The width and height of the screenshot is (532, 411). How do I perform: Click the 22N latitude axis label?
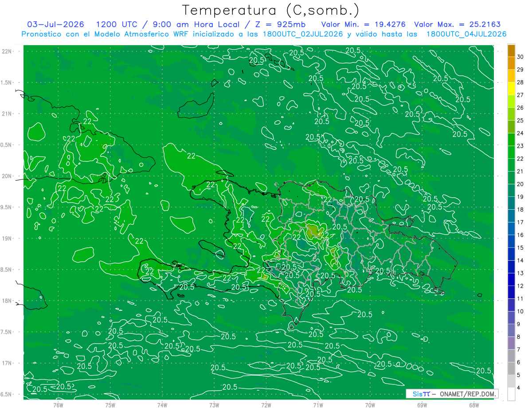[x=8, y=51]
